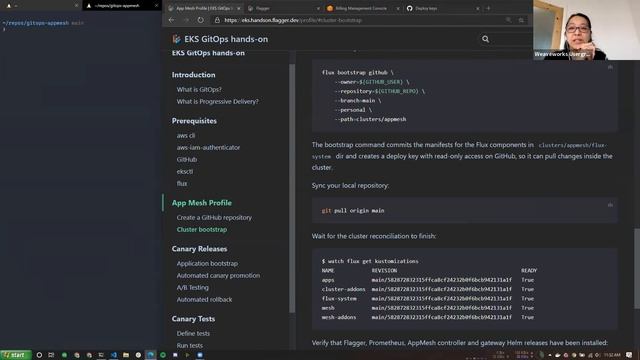
Task: Click the favorites icon at address bar end
Action: pos(521,20)
